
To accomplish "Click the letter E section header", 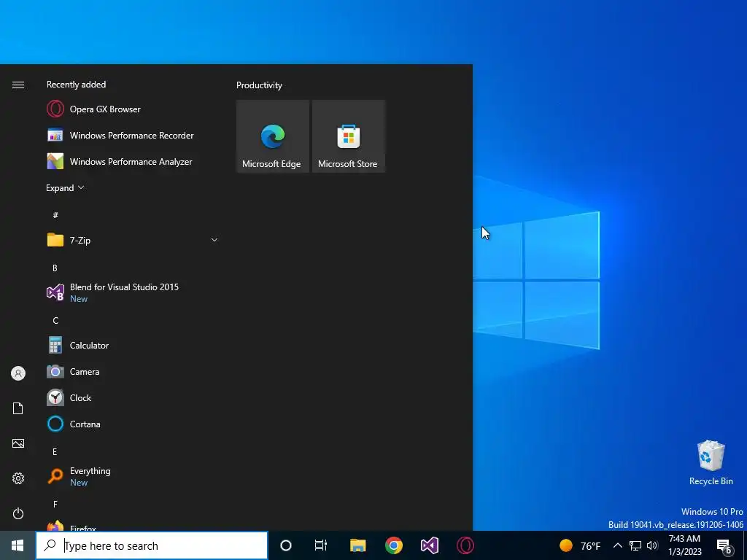I will coord(55,451).
